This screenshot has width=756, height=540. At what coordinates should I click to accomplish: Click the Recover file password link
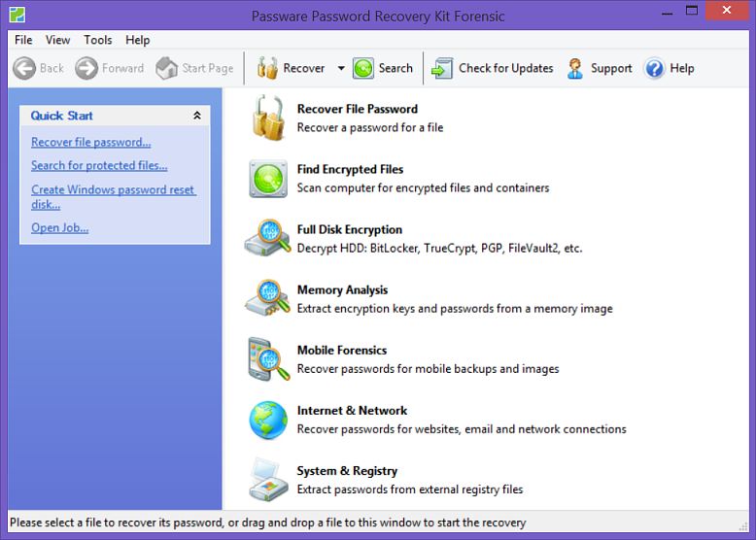point(90,142)
